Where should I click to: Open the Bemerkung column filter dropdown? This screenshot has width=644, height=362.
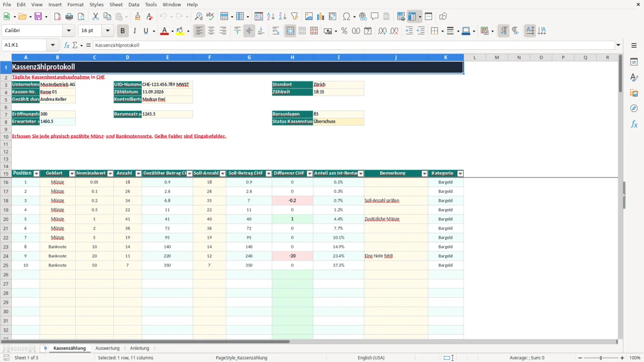tap(425, 174)
